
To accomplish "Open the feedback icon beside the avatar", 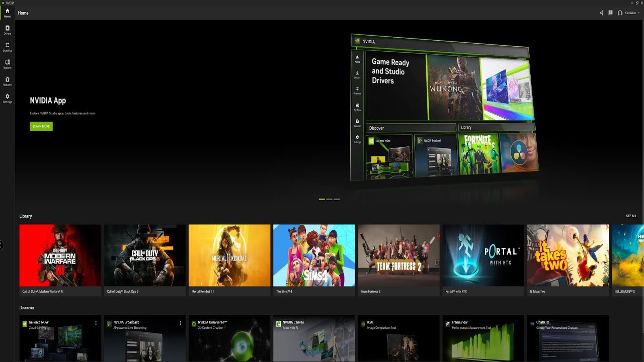I will point(610,13).
